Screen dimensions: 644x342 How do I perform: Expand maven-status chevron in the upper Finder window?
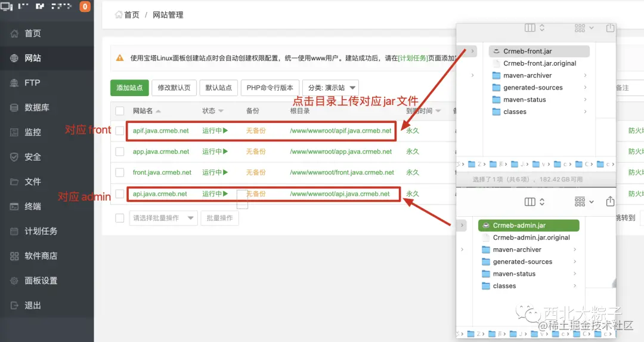tap(586, 100)
